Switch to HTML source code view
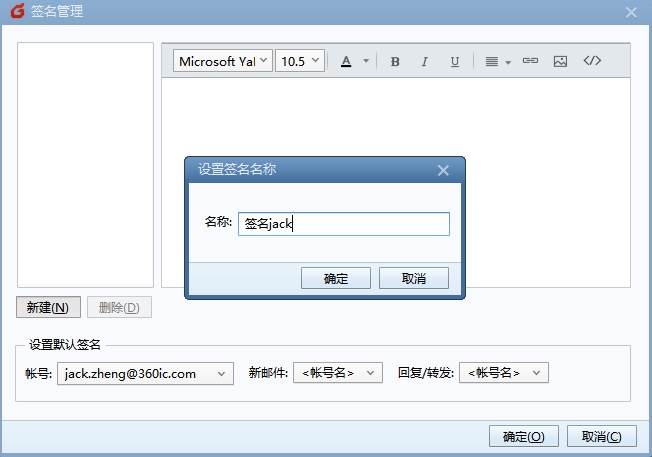This screenshot has height=457, width=652. [592, 61]
